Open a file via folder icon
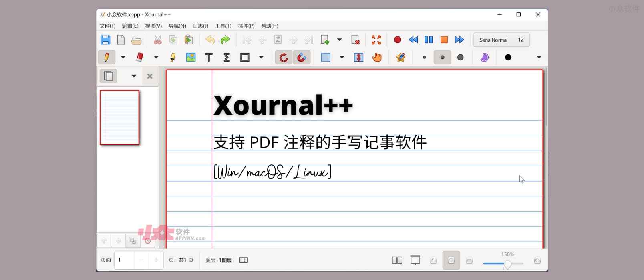The image size is (644, 280). (x=137, y=40)
